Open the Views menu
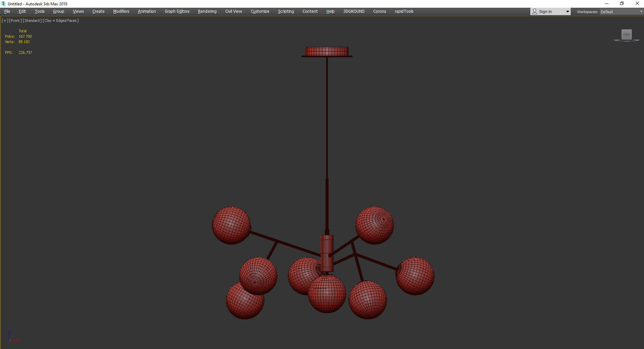Viewport: 644px width, 349px height. (78, 11)
